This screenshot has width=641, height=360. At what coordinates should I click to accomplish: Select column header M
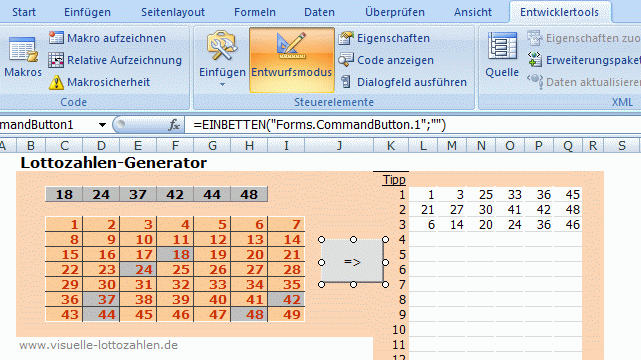[452, 145]
